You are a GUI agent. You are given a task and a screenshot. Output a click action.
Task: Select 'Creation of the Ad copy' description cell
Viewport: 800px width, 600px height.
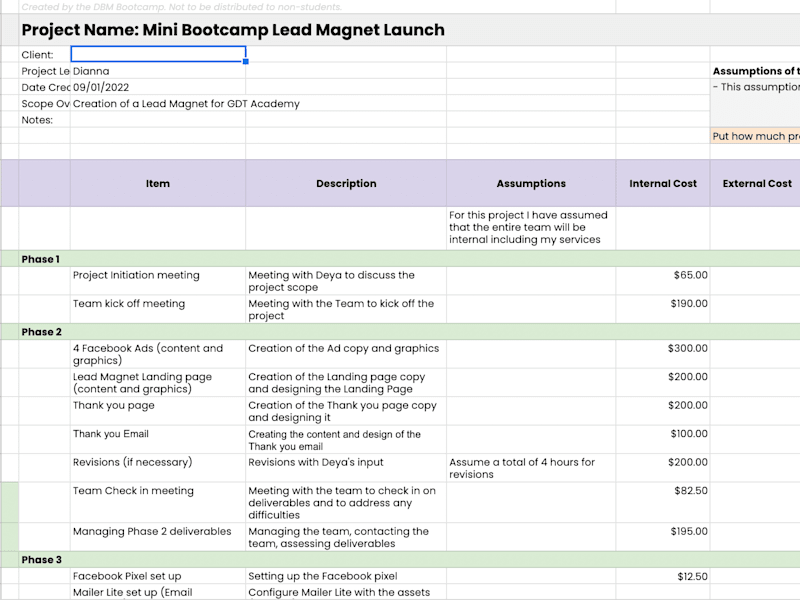[346, 354]
